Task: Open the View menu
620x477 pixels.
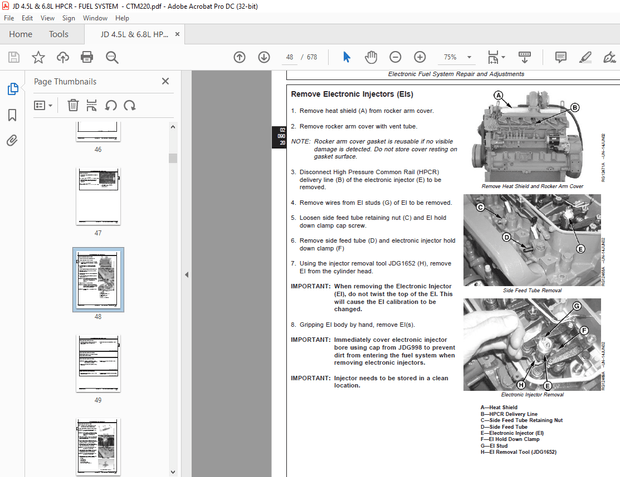Action: tap(47, 18)
